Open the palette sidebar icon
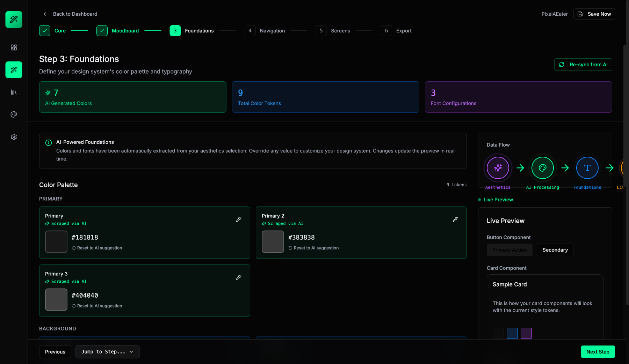This screenshot has width=629, height=364. [x=14, y=114]
